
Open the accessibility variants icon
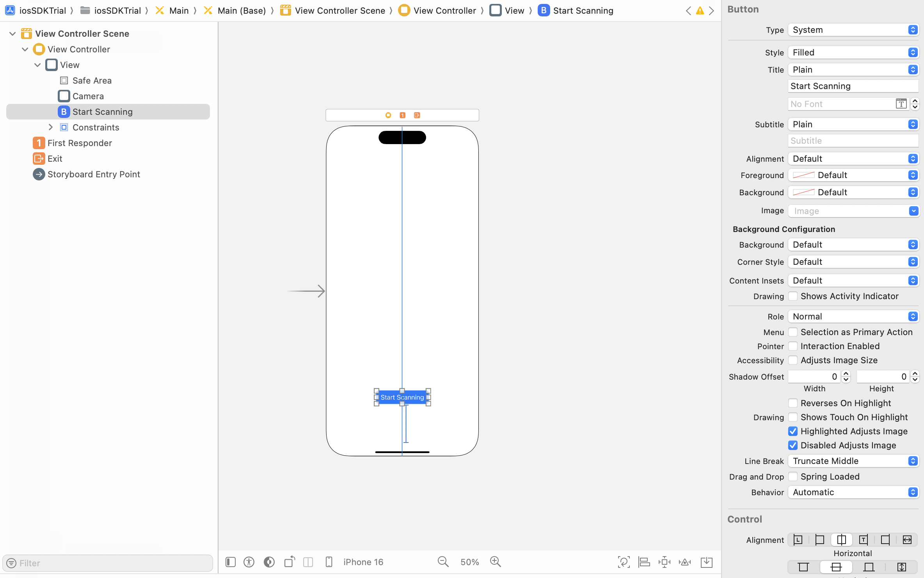click(x=249, y=562)
